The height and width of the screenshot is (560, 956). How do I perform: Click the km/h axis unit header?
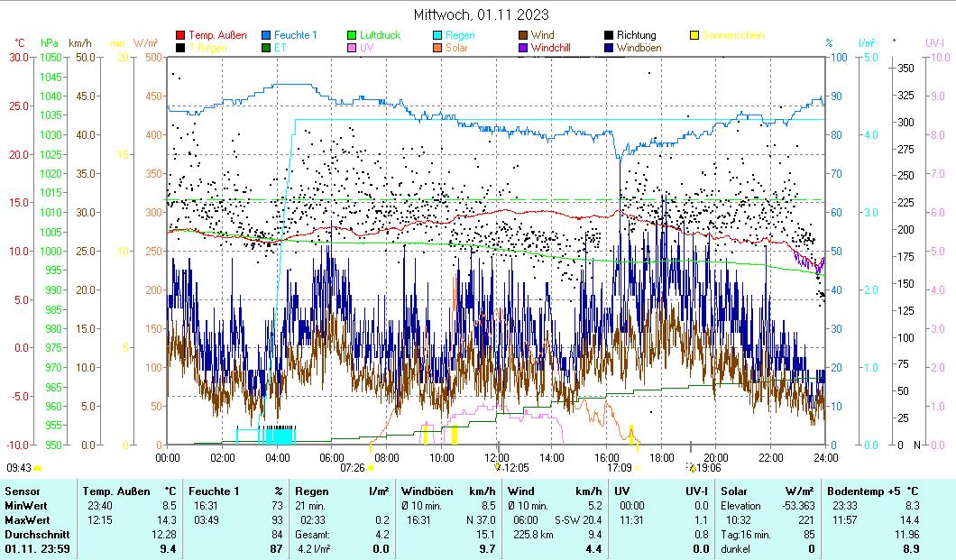80,43
